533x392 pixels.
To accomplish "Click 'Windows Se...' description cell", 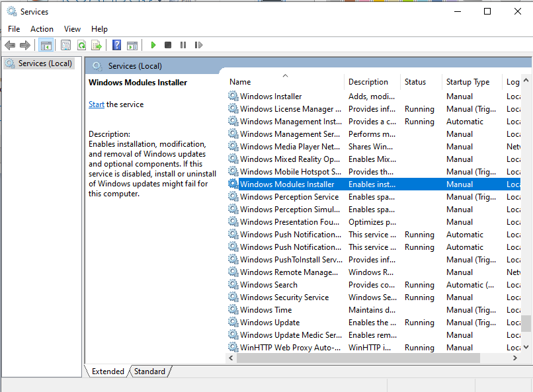I will 372,297.
